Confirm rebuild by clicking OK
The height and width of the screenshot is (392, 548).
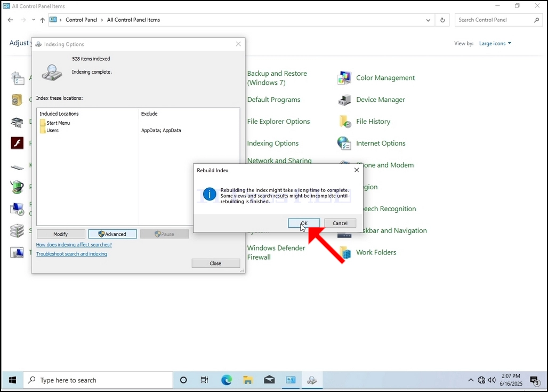[304, 223]
